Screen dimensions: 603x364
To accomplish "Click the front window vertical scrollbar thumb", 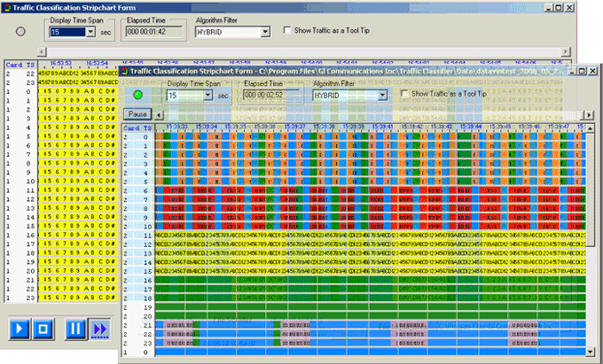I will tap(591, 190).
